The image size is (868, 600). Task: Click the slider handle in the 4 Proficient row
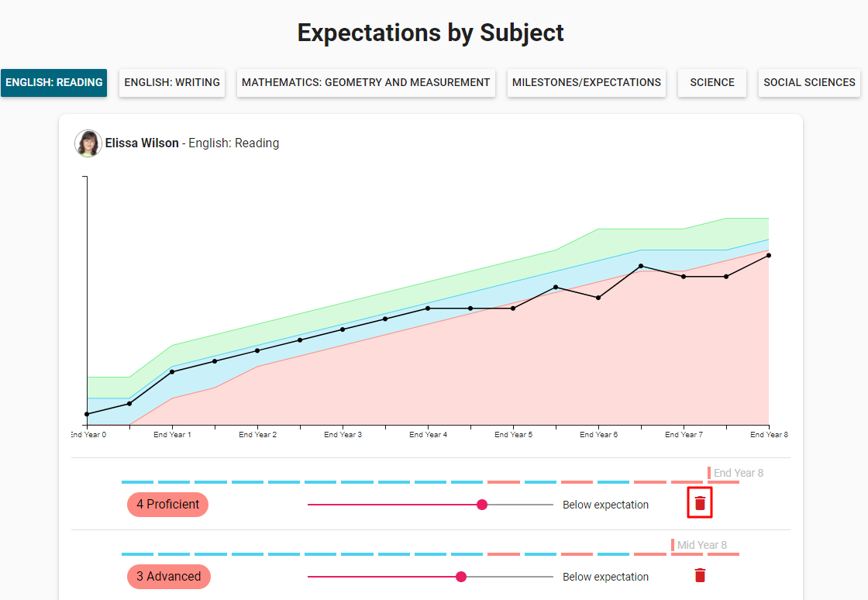[x=482, y=505]
